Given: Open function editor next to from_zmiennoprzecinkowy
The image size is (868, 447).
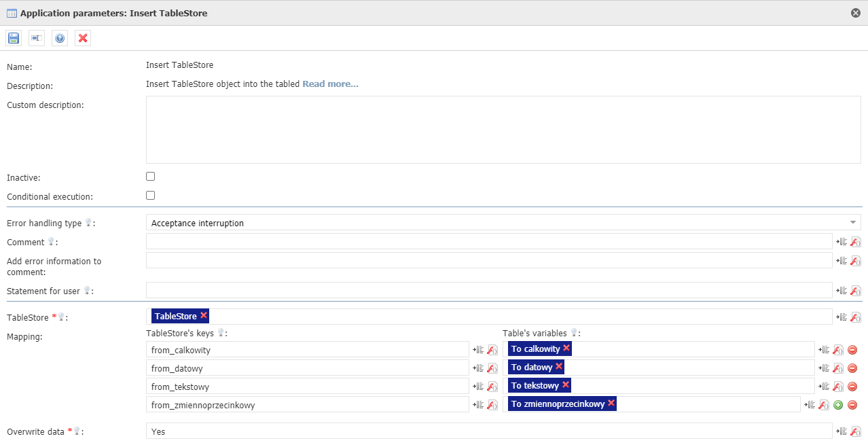Looking at the screenshot, I should pos(492,405).
